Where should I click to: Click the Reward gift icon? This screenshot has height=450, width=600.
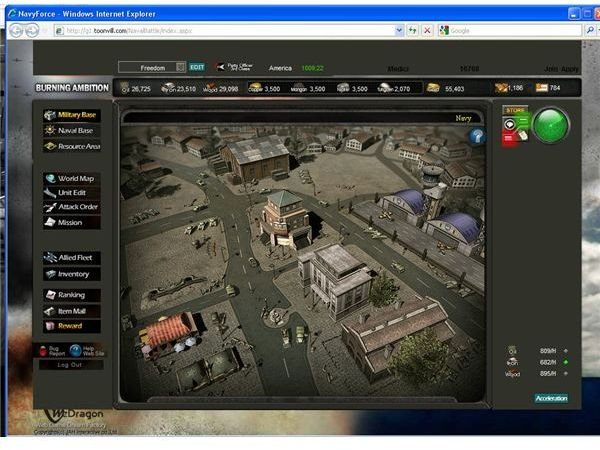[x=50, y=326]
